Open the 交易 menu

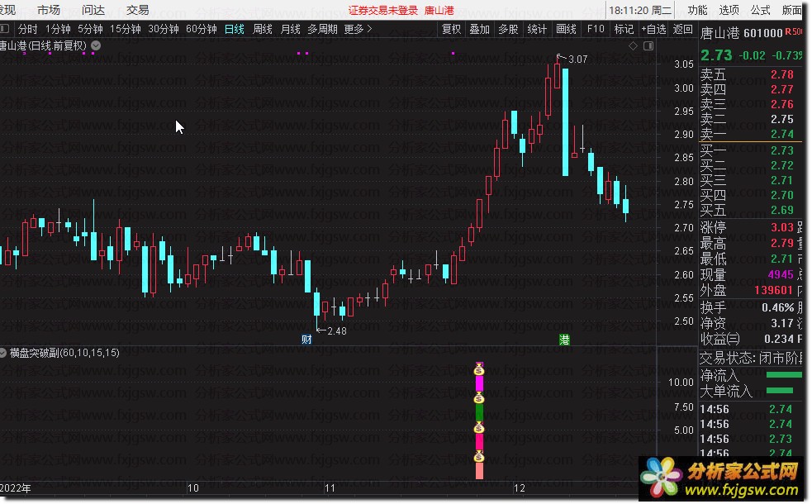[137, 10]
